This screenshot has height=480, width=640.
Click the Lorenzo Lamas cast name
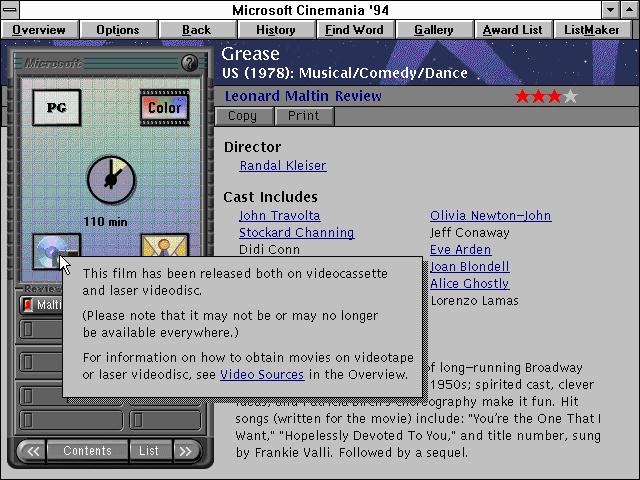pos(474,301)
